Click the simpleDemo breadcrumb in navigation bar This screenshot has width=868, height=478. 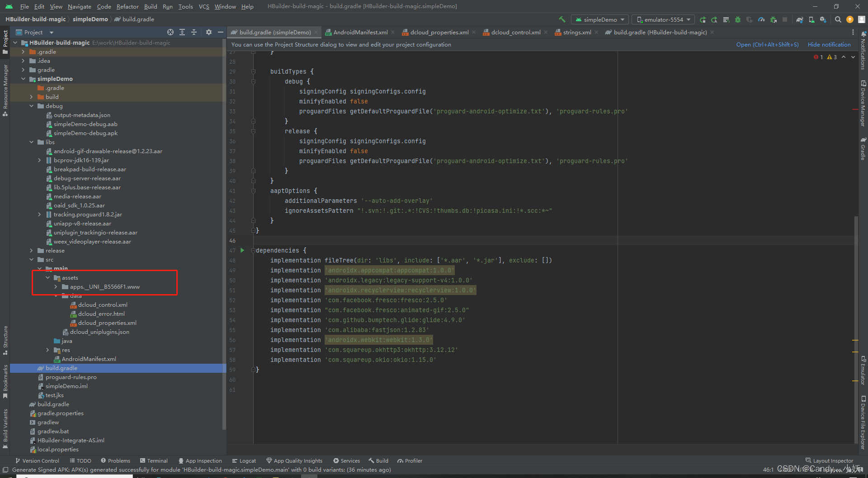(x=90, y=19)
